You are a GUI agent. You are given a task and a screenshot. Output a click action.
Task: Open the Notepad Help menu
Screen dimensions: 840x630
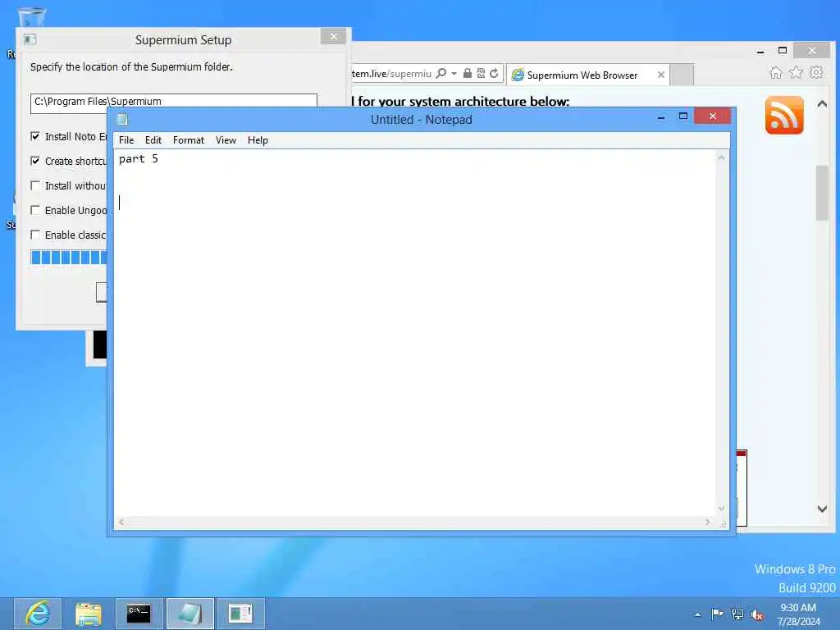coord(258,140)
